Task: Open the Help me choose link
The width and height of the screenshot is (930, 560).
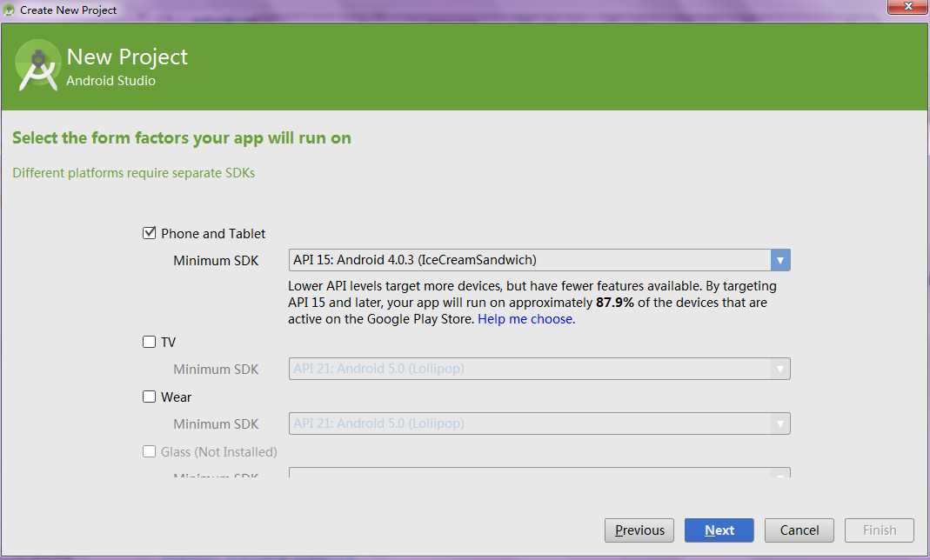Action: tap(526, 319)
